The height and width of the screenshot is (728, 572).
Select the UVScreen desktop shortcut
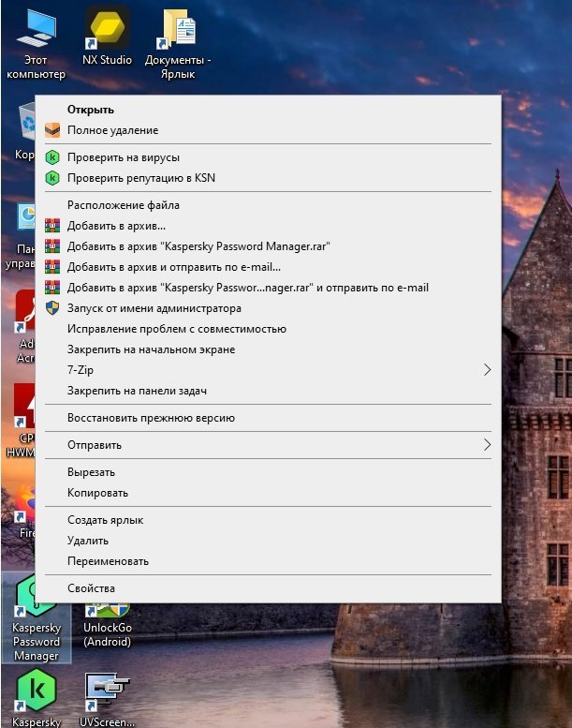(x=107, y=699)
